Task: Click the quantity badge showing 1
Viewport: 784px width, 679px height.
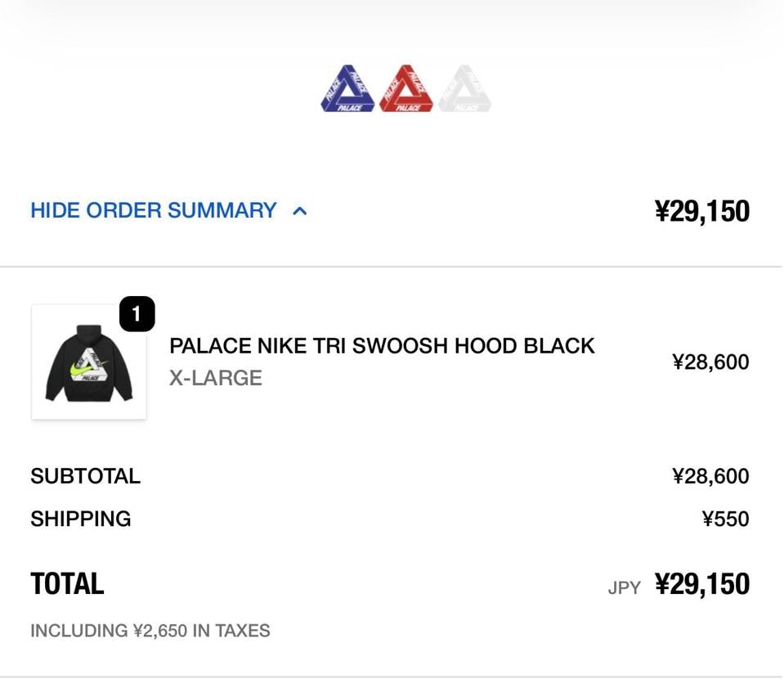Action: 137,314
